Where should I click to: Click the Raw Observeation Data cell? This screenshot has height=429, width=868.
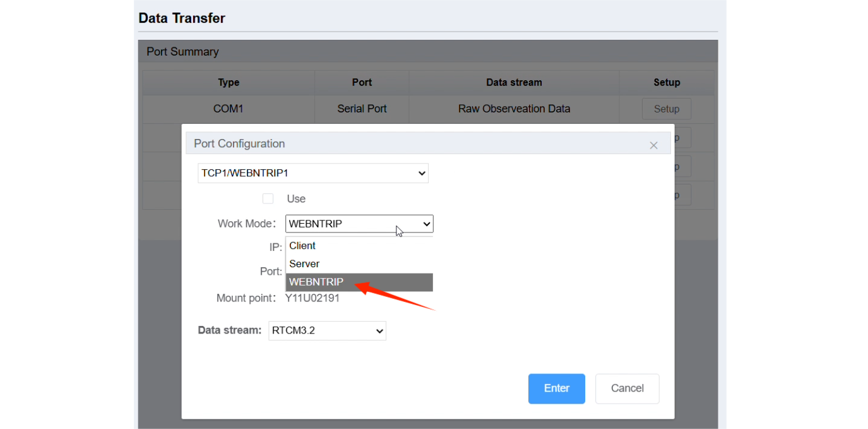[514, 109]
